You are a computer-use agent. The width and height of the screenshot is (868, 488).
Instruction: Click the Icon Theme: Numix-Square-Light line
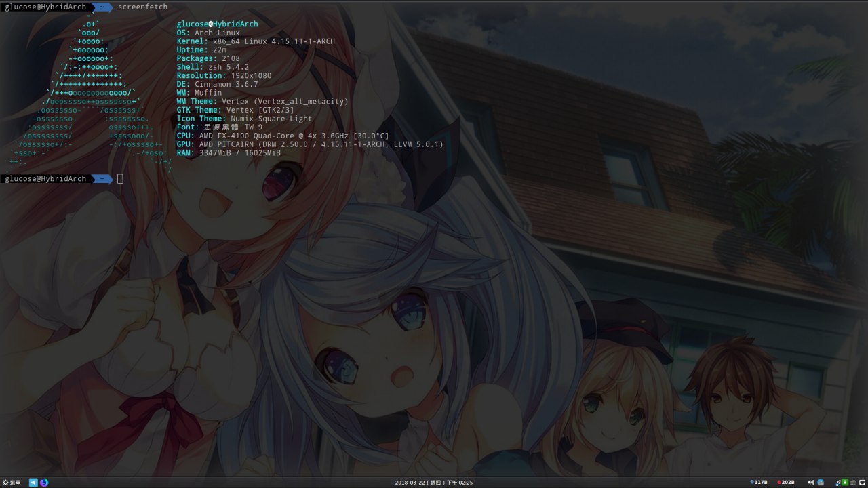pyautogui.click(x=244, y=119)
